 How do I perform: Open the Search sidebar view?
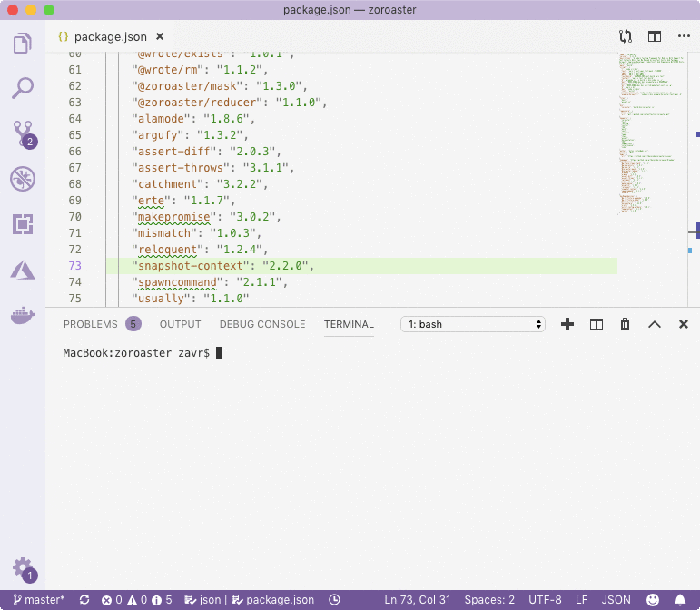(x=23, y=88)
